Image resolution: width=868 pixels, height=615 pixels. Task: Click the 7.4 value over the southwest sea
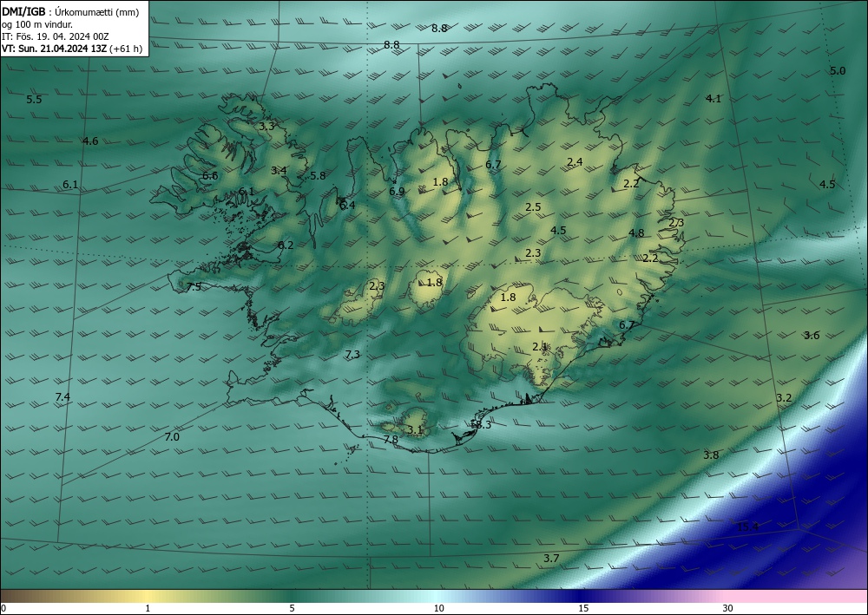pyautogui.click(x=62, y=396)
